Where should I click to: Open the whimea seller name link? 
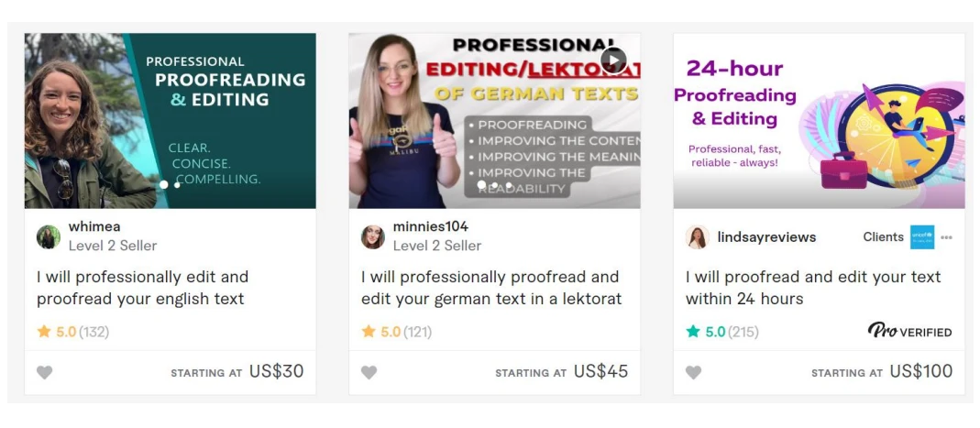pos(94,226)
